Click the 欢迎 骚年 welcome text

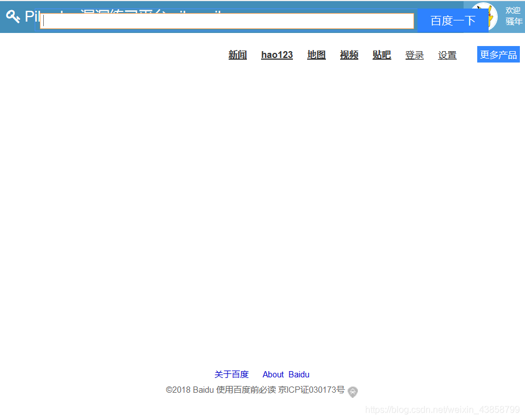[x=514, y=16]
